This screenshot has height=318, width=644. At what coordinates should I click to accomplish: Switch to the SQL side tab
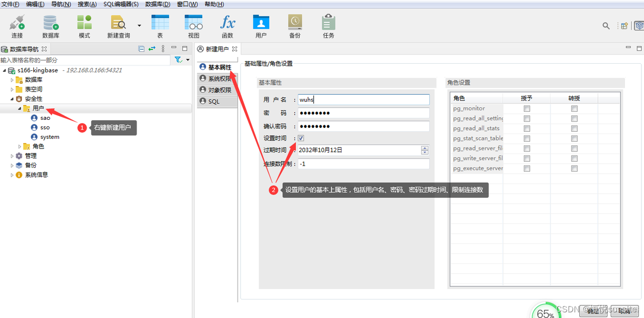pos(217,101)
